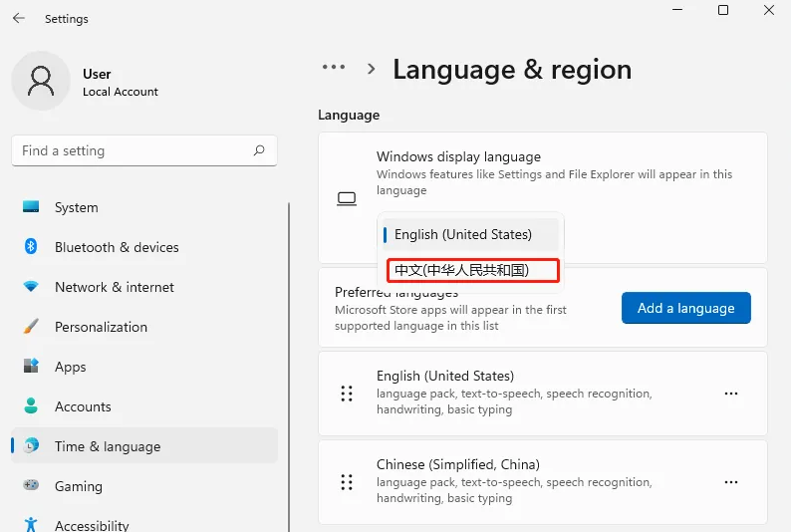The image size is (791, 532).
Task: Select English (United States) in display language dropdown
Action: tap(470, 234)
